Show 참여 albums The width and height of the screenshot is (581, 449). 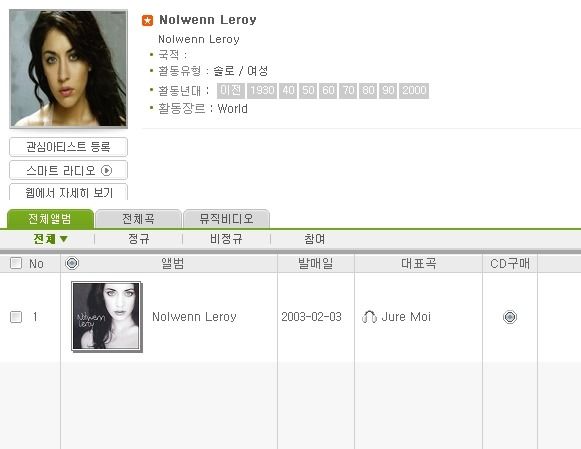[x=315, y=239]
